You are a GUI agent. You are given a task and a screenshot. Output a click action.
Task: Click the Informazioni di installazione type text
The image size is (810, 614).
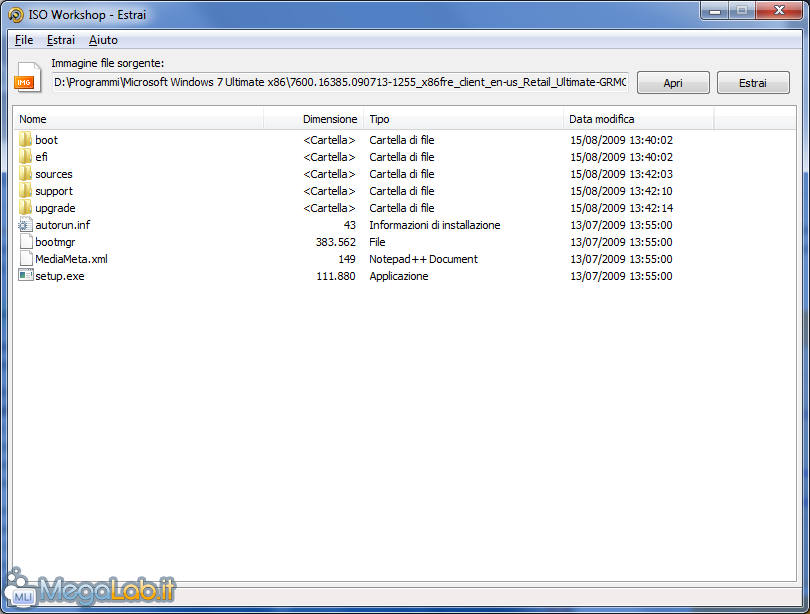click(434, 225)
